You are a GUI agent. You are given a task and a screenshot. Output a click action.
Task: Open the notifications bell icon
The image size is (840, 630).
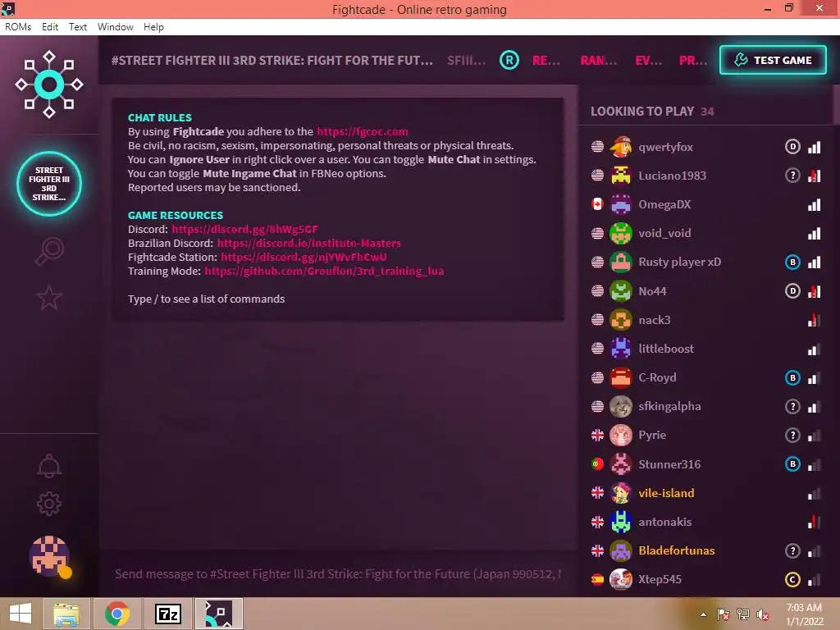pyautogui.click(x=48, y=466)
